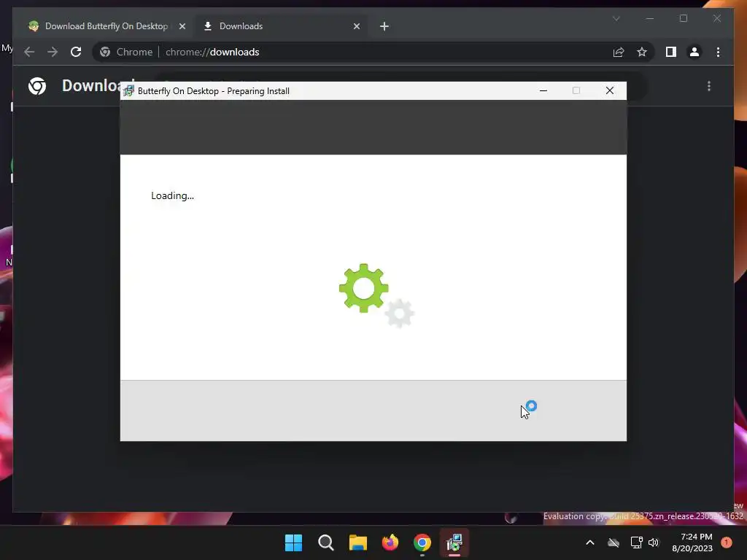The height and width of the screenshot is (560, 747).
Task: Minimize the Chrome window
Action: click(650, 18)
